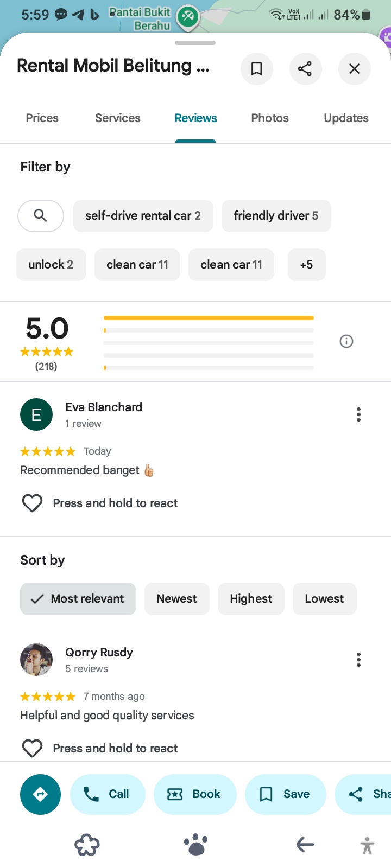Tap the blue Directions button

pos(40,794)
